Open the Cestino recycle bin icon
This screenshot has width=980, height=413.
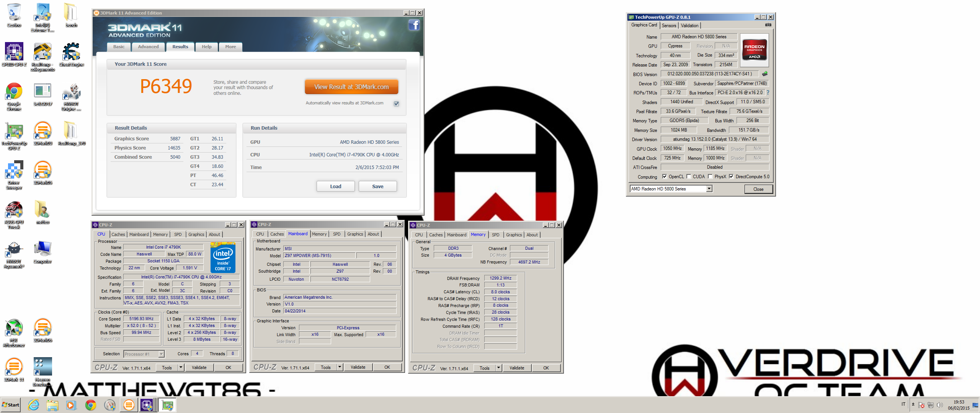[x=14, y=15]
